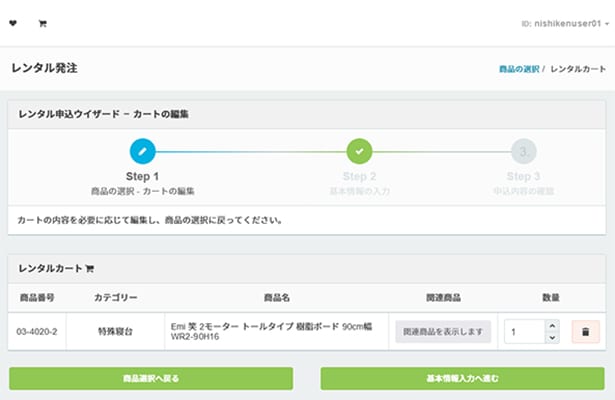Open the shopping cart icon in header

42,24
